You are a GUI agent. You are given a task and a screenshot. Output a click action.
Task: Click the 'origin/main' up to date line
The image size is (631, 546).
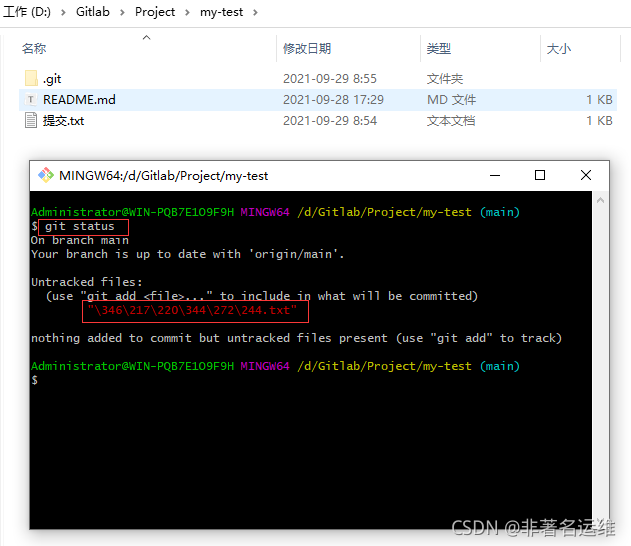click(188, 254)
